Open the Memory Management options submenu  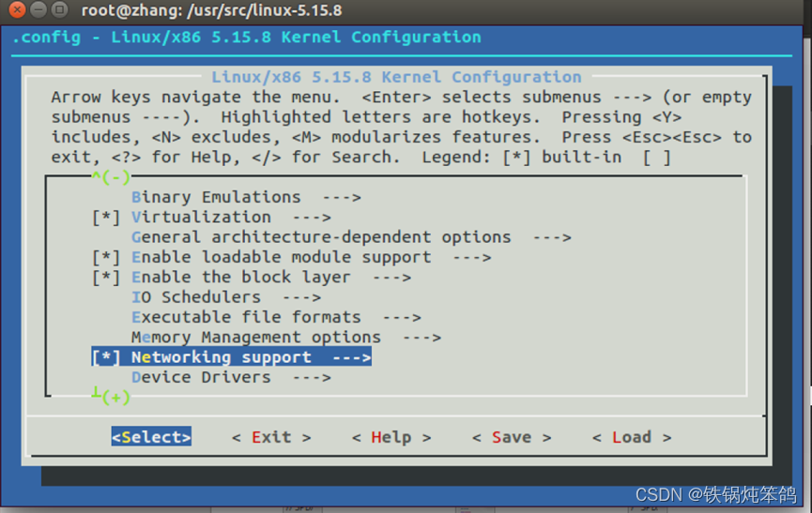[x=286, y=338]
